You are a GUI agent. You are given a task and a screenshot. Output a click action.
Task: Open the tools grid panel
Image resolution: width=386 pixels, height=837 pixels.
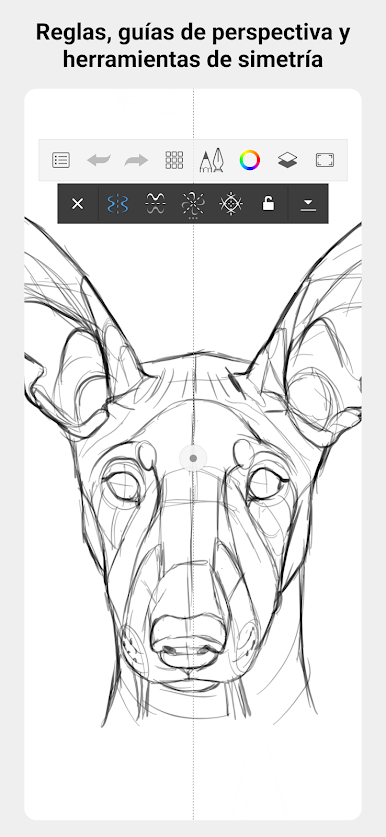[x=174, y=160]
